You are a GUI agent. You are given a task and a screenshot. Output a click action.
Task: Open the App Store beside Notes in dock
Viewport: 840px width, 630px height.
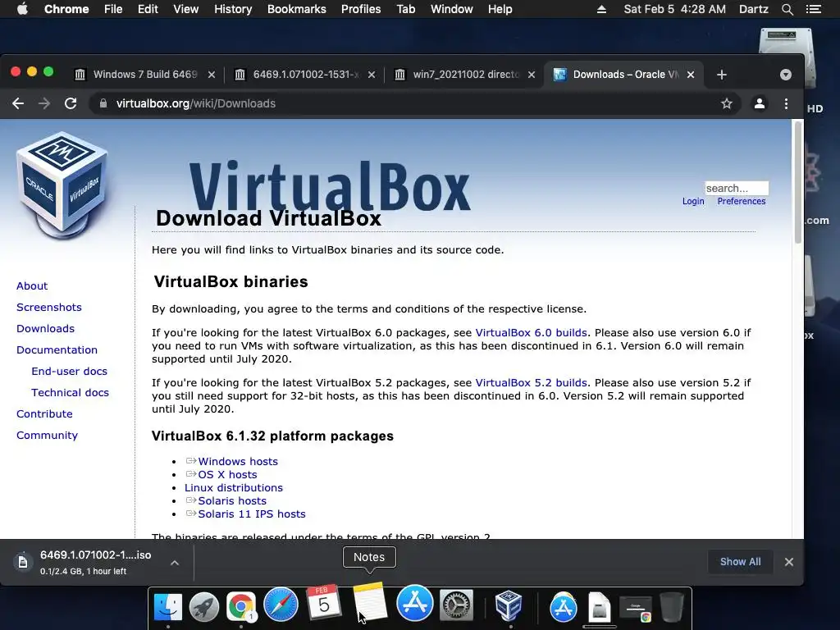(414, 603)
